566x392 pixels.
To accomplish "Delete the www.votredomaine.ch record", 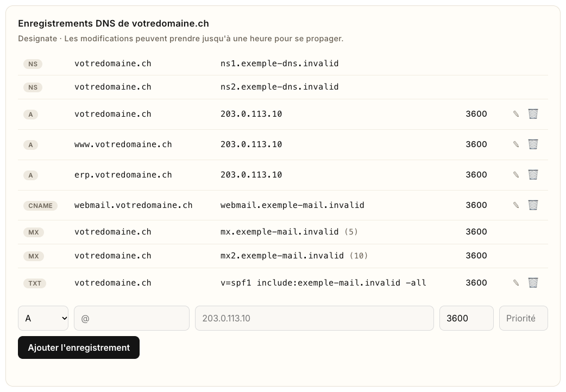I will coord(533,144).
